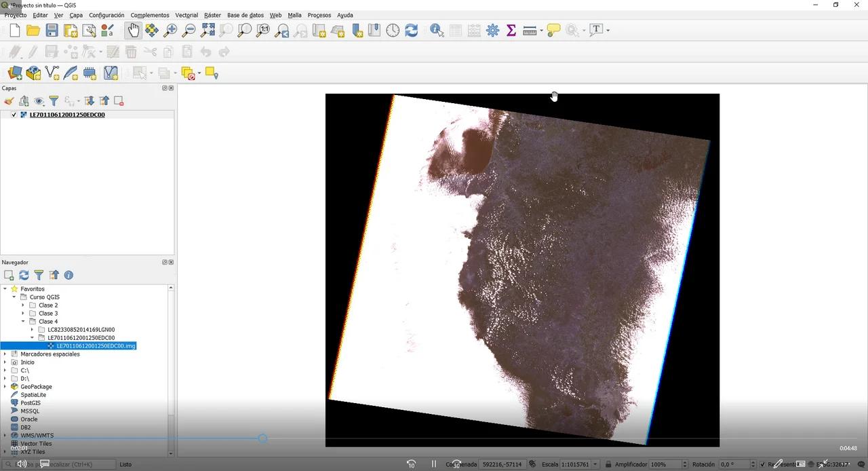Screen dimensions: 868x471
Task: Open Layer Styling brush in Capas panel
Action: (x=9, y=101)
